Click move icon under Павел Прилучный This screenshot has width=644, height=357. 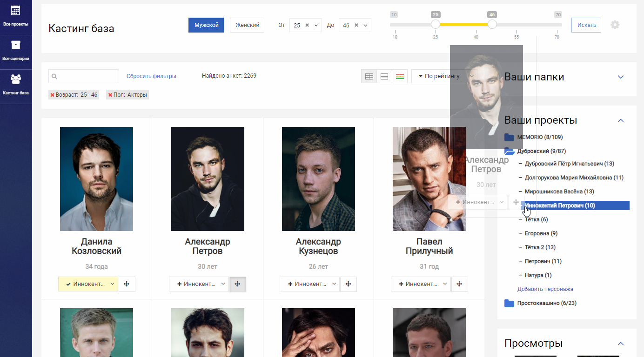[460, 284]
